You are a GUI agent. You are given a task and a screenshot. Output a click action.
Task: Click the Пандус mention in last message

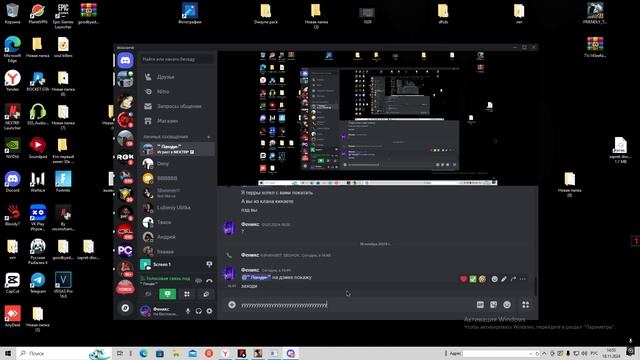(x=256, y=277)
